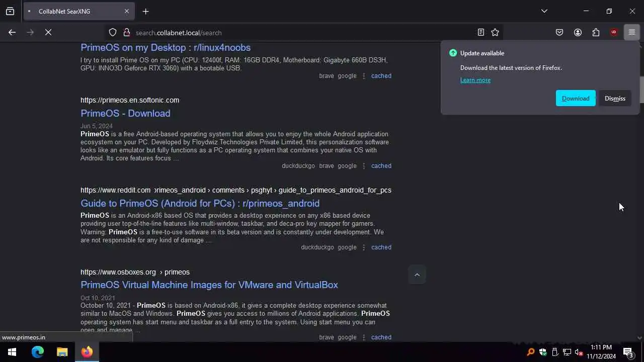This screenshot has width=644, height=362.
Task: Click the tracking protection shield icon
Action: (113, 32)
